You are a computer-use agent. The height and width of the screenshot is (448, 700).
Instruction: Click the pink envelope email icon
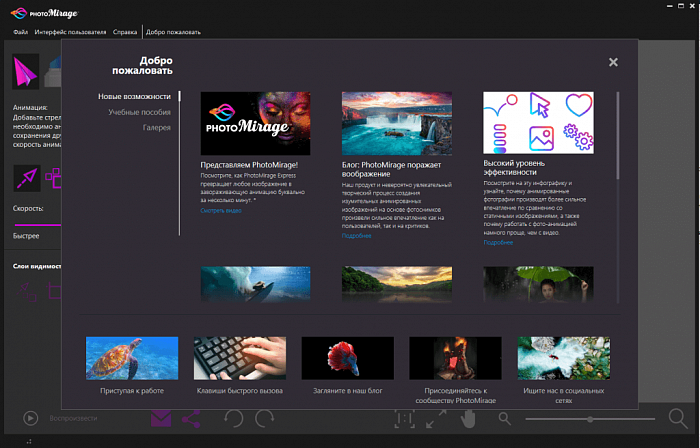[x=161, y=419]
